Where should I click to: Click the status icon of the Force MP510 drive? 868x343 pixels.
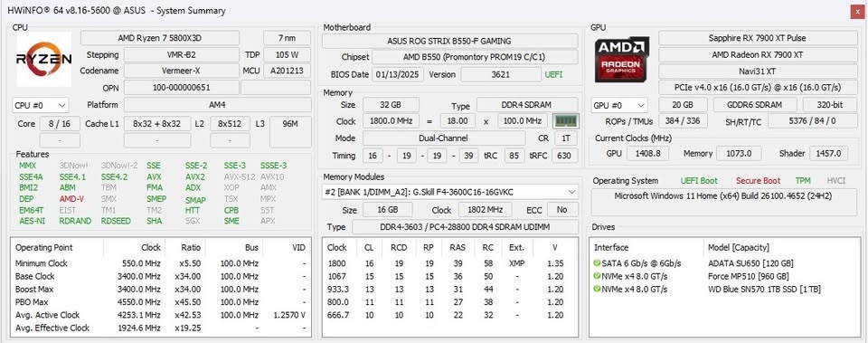(x=597, y=276)
